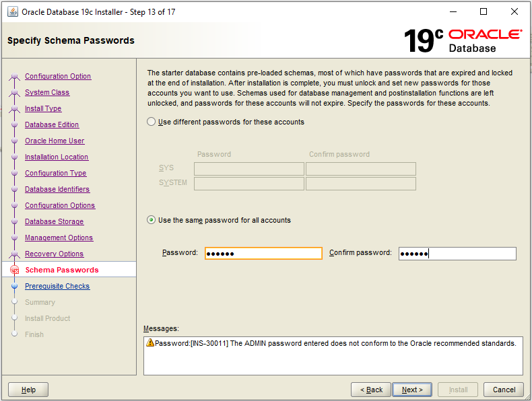Click the Back button

(x=371, y=390)
